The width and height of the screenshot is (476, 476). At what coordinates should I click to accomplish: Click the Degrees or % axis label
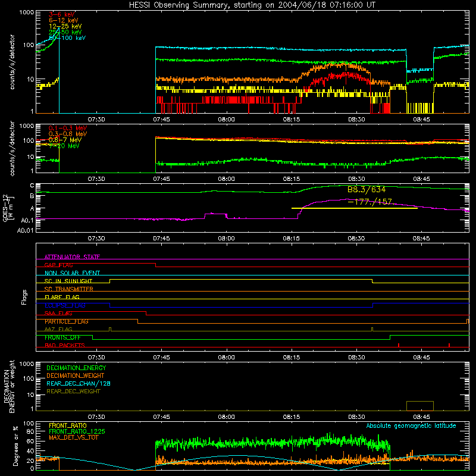[15, 446]
